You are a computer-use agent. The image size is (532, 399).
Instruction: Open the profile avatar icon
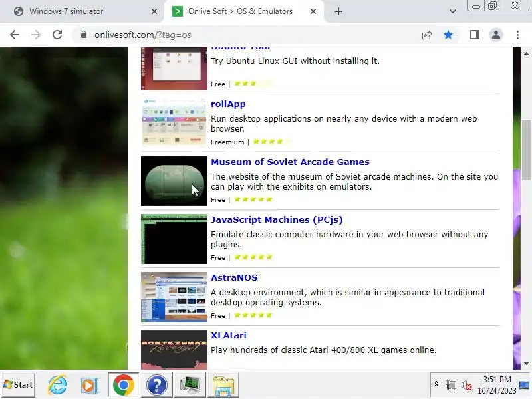click(x=495, y=35)
